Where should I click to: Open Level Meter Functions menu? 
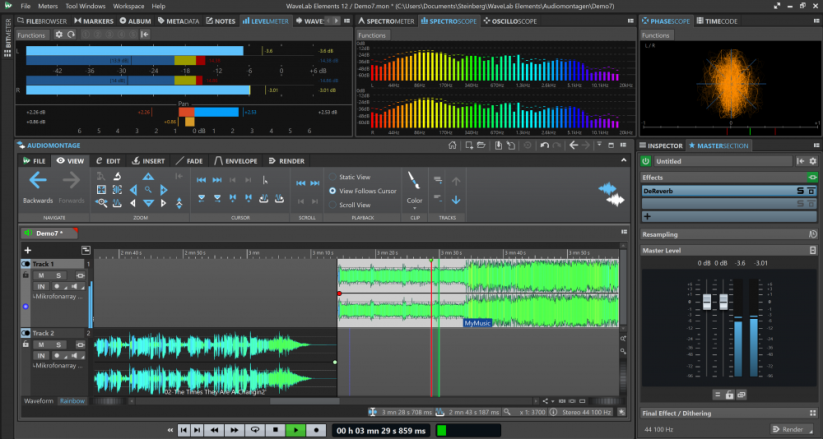click(31, 35)
